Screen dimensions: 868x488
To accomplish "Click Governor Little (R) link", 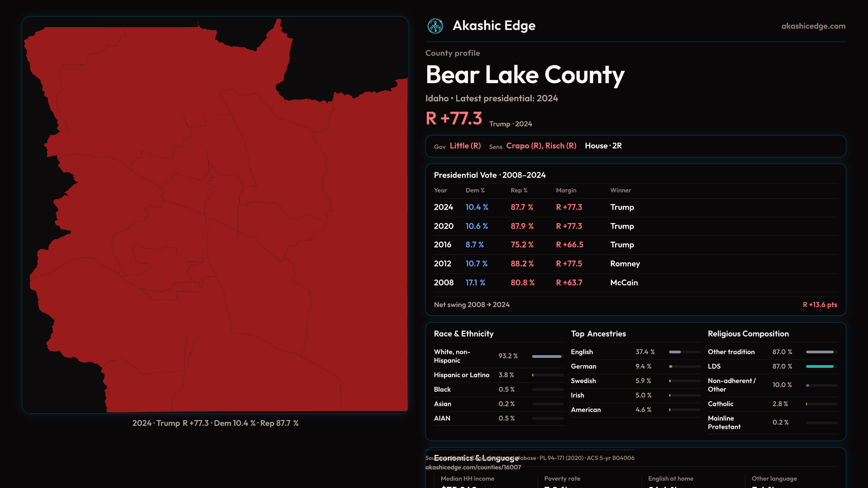I will (x=465, y=146).
